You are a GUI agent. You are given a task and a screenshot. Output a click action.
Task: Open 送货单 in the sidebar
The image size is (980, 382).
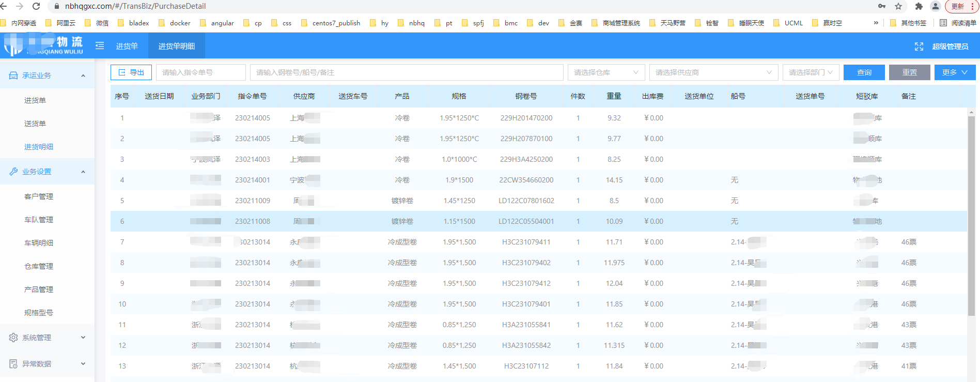pos(35,124)
